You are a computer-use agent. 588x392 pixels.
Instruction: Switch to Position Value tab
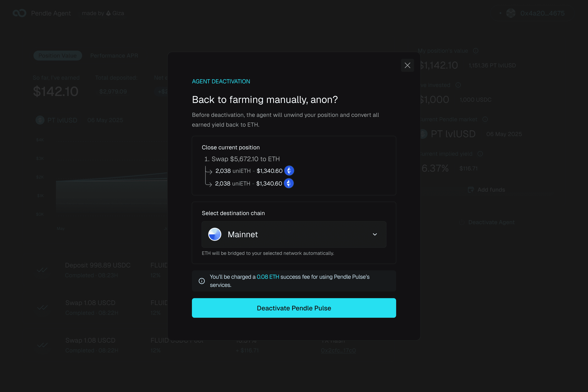[58, 56]
